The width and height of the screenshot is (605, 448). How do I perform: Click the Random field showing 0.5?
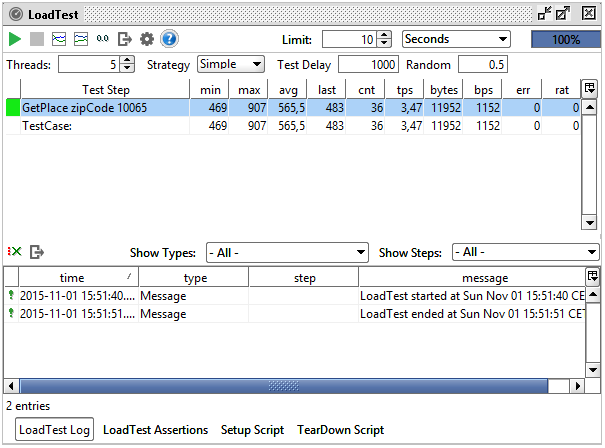click(x=483, y=64)
